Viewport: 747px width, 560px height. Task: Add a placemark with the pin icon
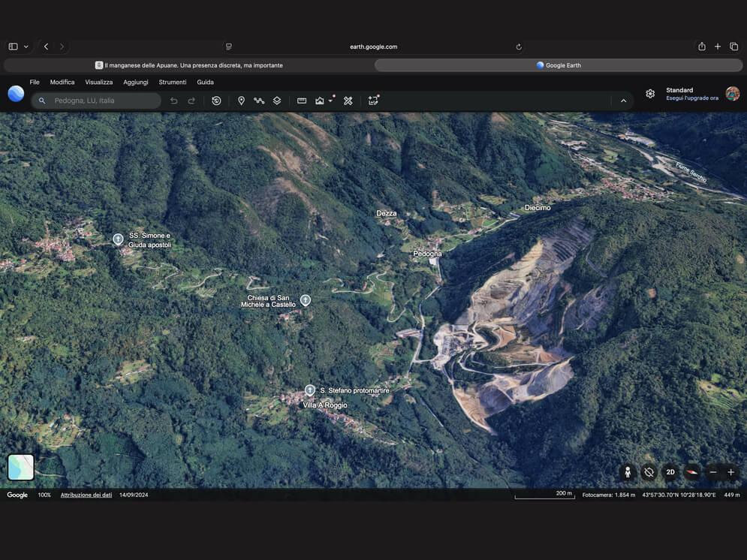[x=241, y=101]
